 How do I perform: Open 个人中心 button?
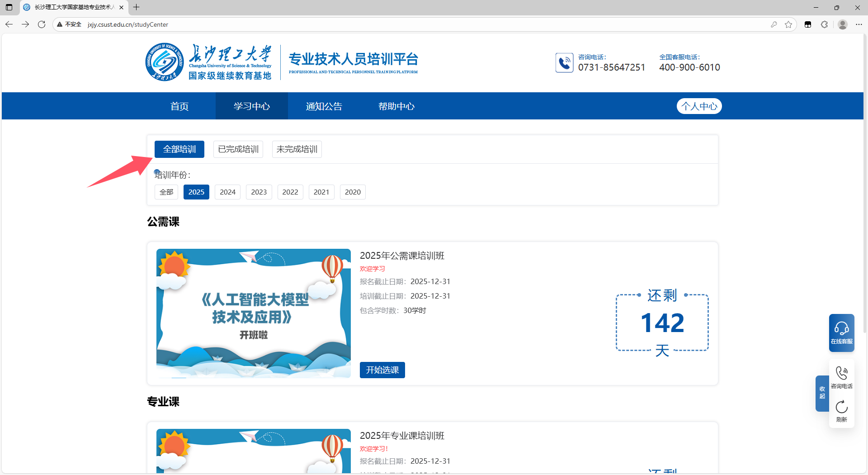pyautogui.click(x=699, y=106)
